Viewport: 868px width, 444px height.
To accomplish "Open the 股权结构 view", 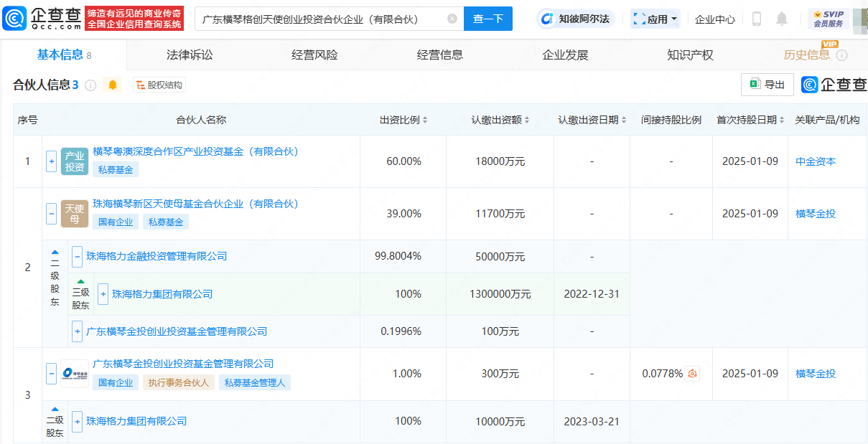I will (159, 85).
